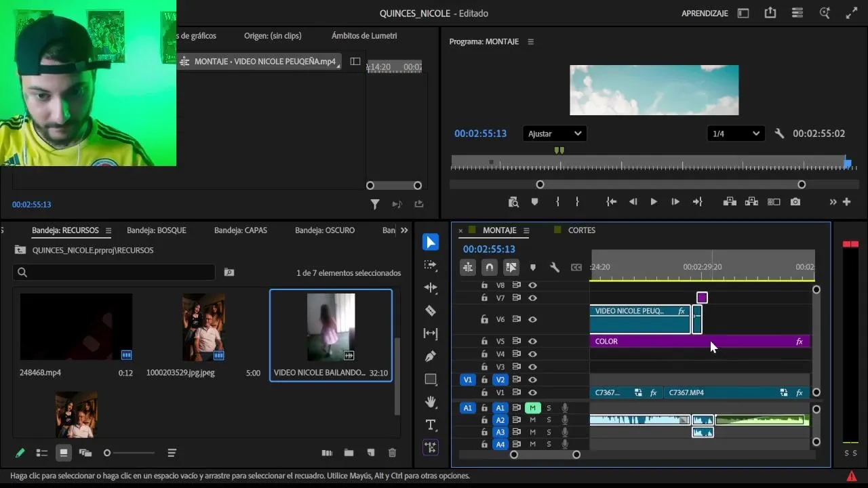Open MONTAJE timeline panel menu
This screenshot has width=868, height=488.
(526, 230)
